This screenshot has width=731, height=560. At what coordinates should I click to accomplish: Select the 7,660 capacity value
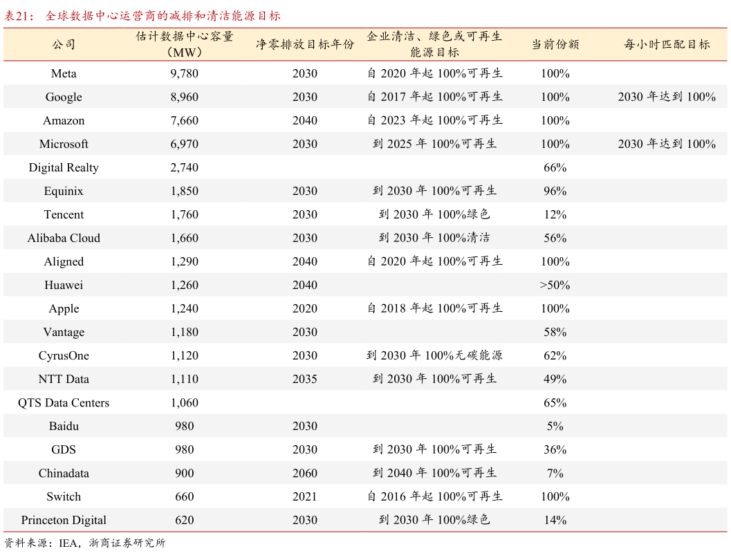[x=185, y=121]
